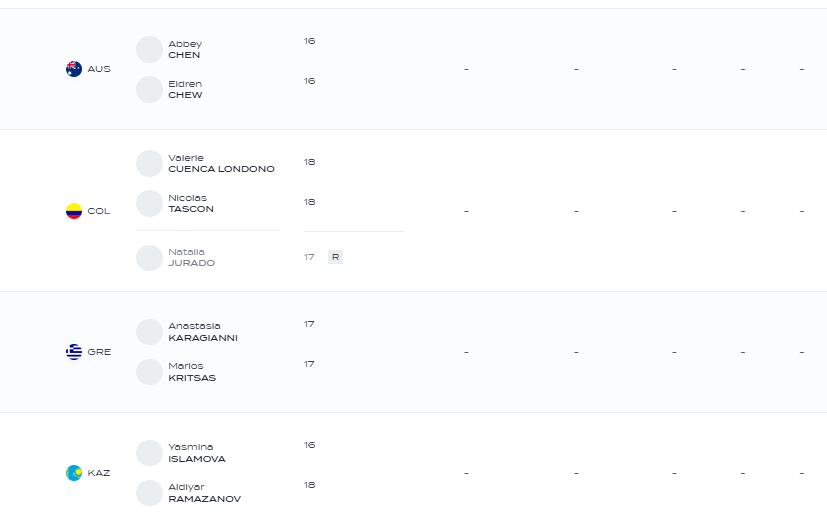This screenshot has height=521, width=827.
Task: Open Anastasia KARAGIANNI athlete profile
Action: pos(203,332)
